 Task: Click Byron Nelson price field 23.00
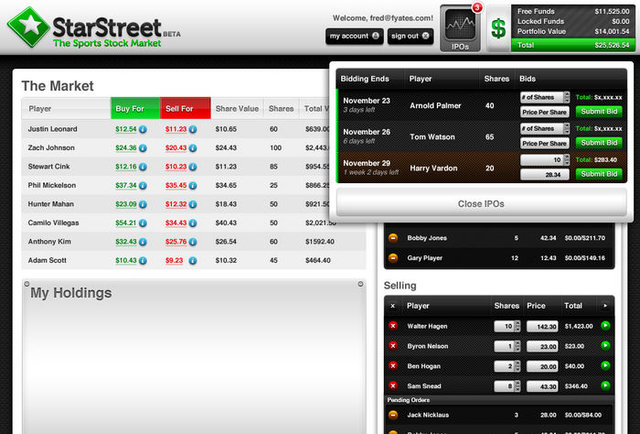[x=542, y=346]
